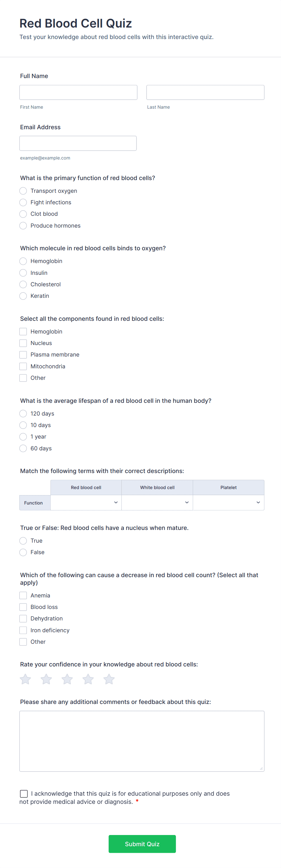This screenshot has height=868, width=281.
Task: Select the fourth rating star
Action: coord(88,679)
